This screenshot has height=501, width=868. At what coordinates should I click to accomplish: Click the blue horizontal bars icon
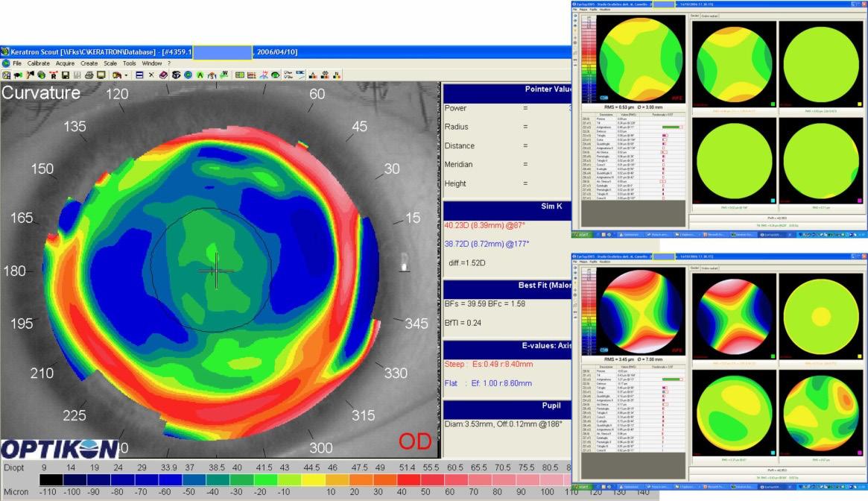139,75
